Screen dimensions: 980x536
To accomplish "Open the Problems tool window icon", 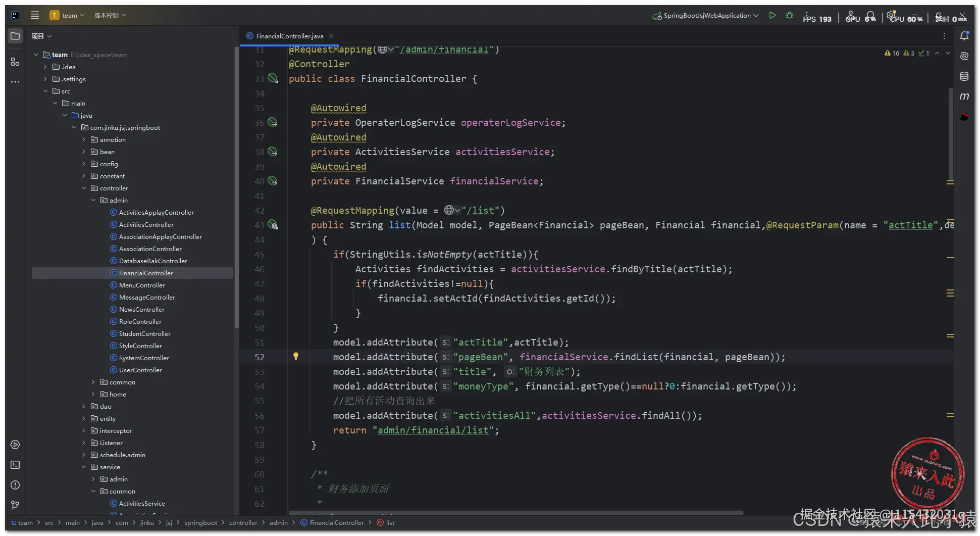I will [15, 485].
